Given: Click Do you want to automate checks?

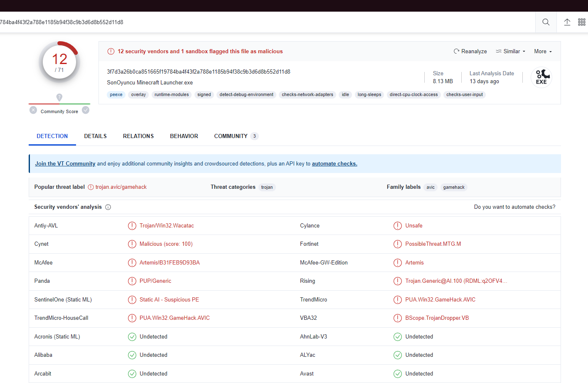Looking at the screenshot, I should click(514, 207).
